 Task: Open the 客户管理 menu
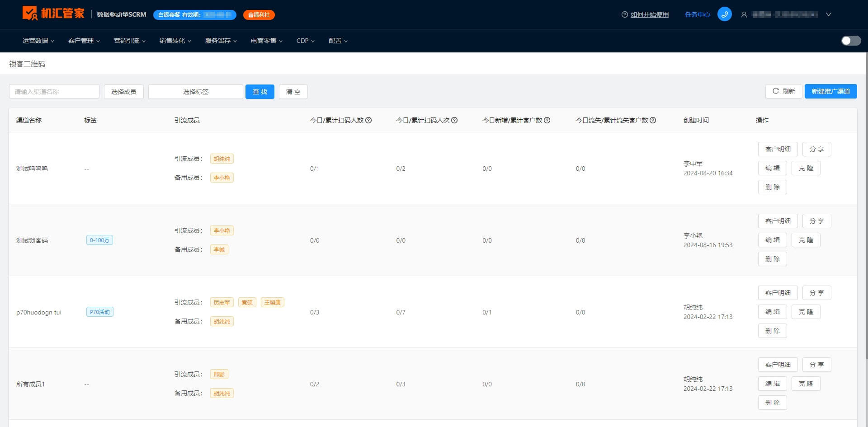[x=84, y=41]
